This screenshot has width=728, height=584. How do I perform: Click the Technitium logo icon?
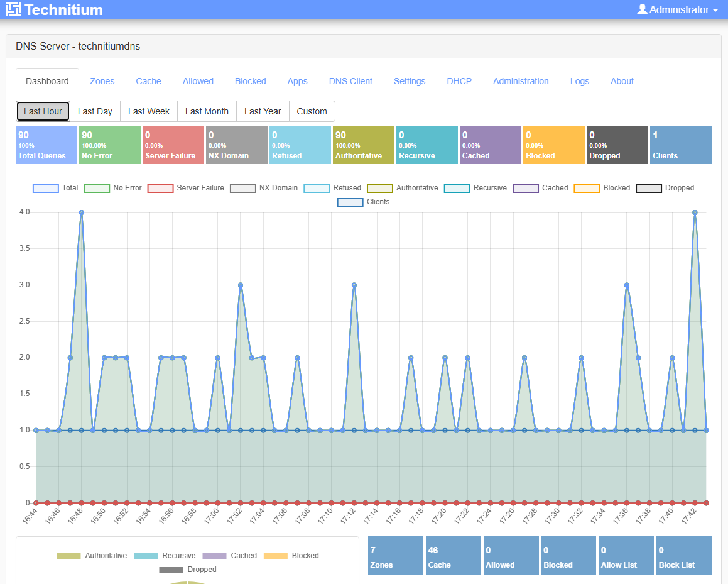(x=14, y=9)
